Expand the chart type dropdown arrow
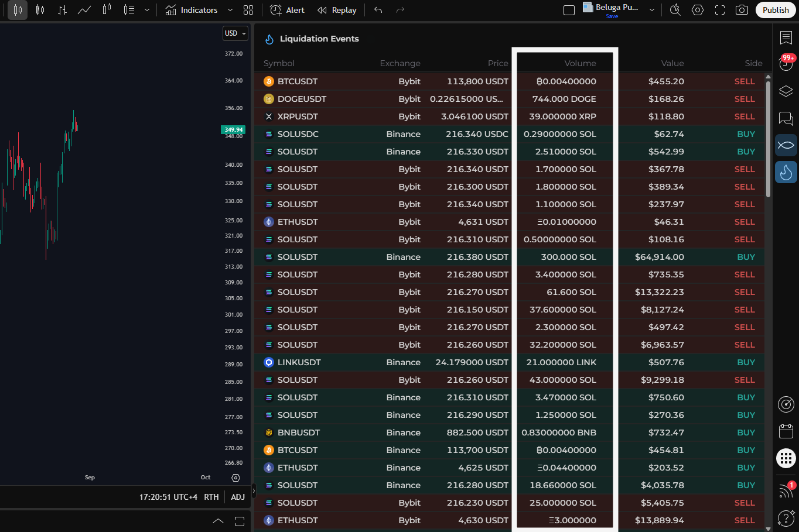Image resolution: width=799 pixels, height=532 pixels. [147, 10]
